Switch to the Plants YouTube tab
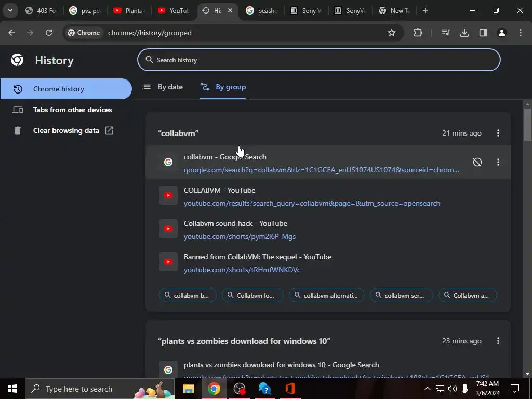 [129, 10]
